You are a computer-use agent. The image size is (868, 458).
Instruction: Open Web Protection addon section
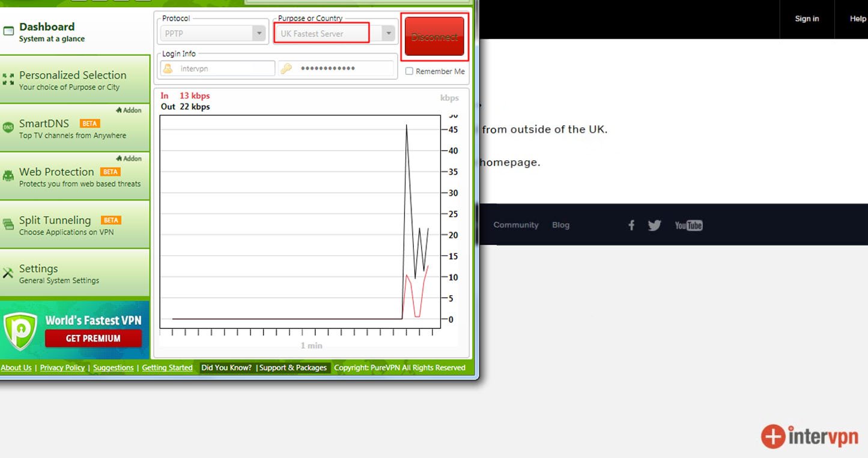pyautogui.click(x=74, y=176)
